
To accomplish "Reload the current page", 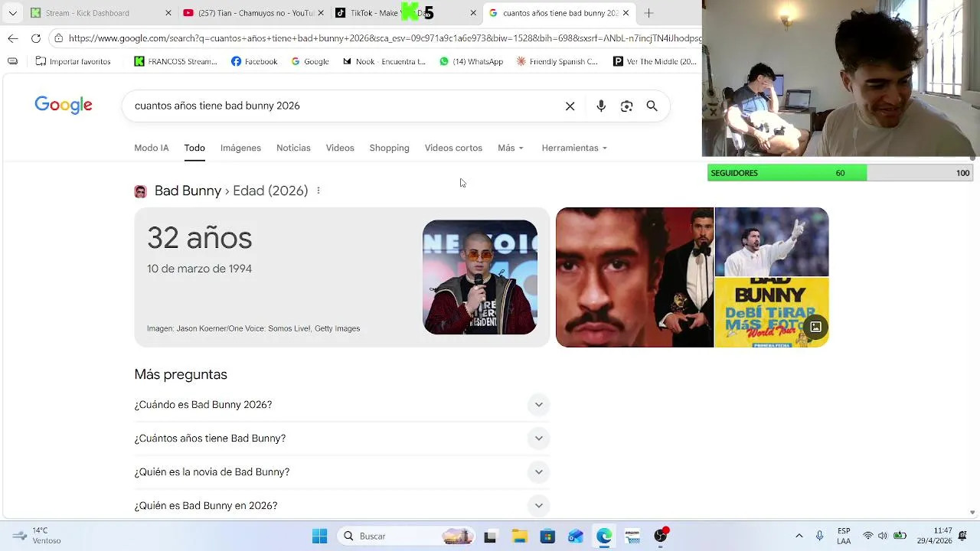I will (x=36, y=38).
